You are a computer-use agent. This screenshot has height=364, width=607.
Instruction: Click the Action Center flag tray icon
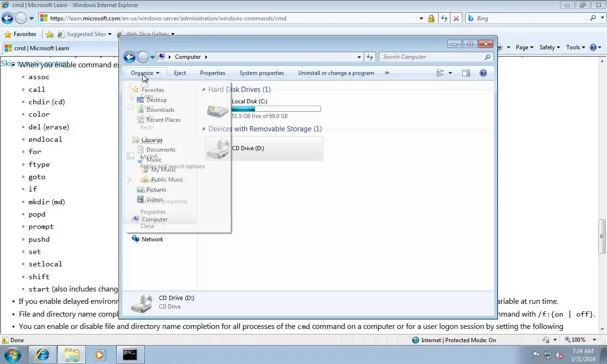tap(536, 355)
